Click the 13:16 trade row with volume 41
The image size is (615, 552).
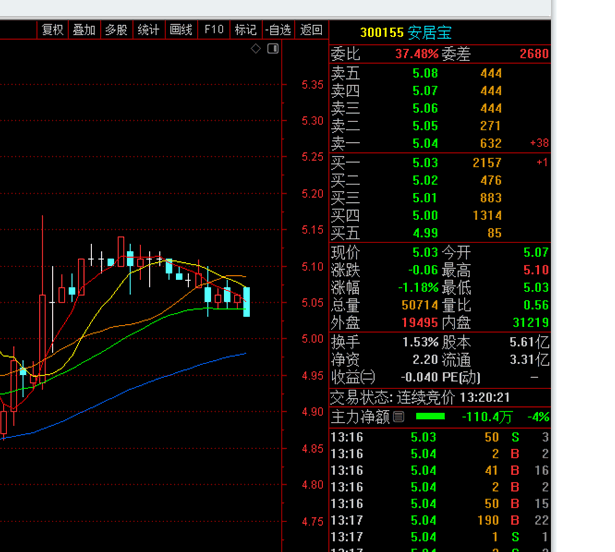click(440, 470)
